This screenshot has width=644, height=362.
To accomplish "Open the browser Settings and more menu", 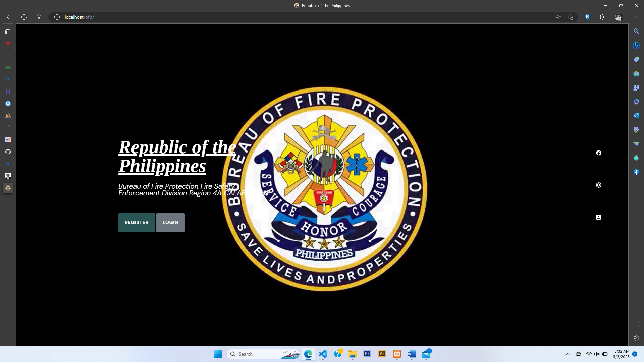I will pos(635,17).
